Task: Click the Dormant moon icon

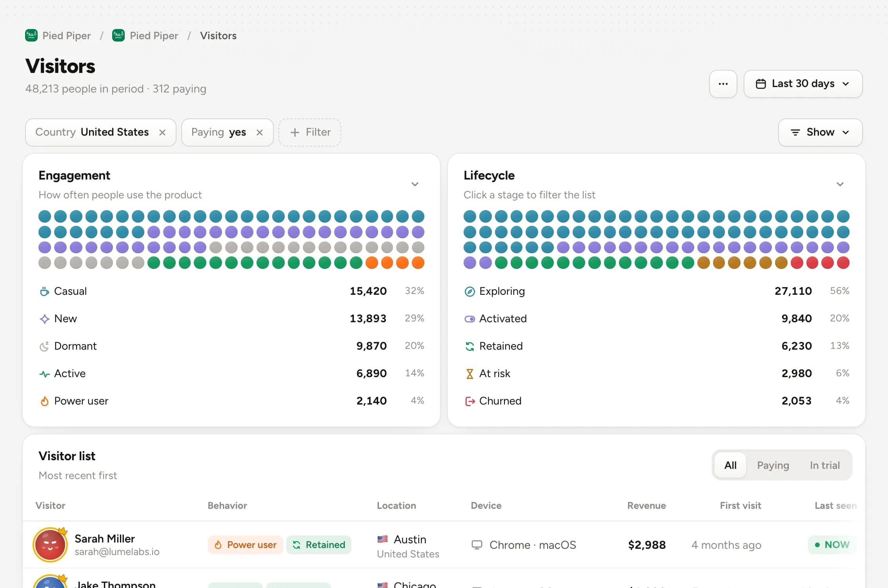Action: [44, 346]
